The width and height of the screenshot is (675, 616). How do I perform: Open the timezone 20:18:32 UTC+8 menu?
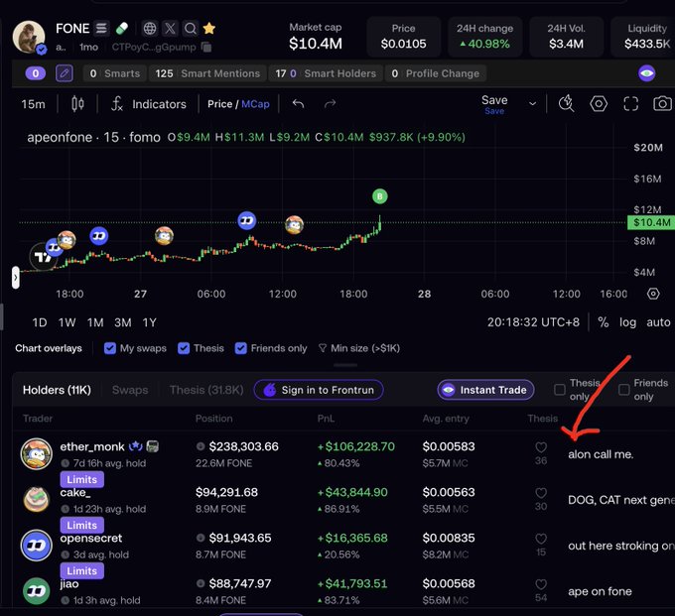pos(533,322)
